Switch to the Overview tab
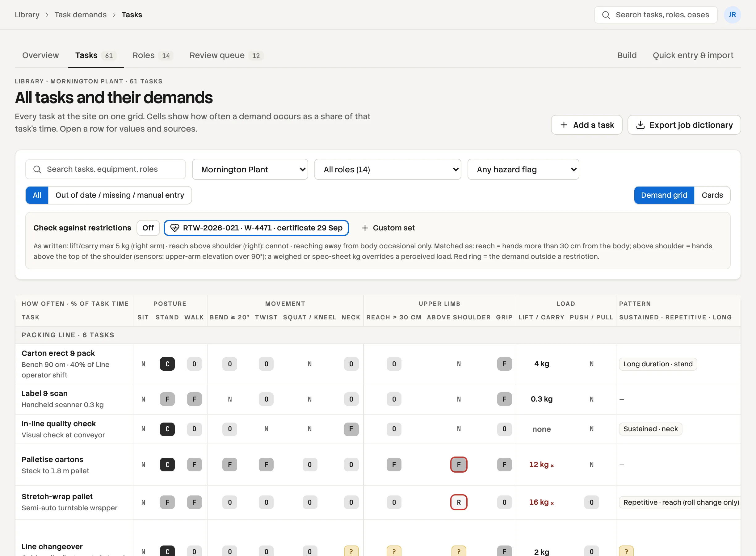The image size is (756, 556). [40, 55]
